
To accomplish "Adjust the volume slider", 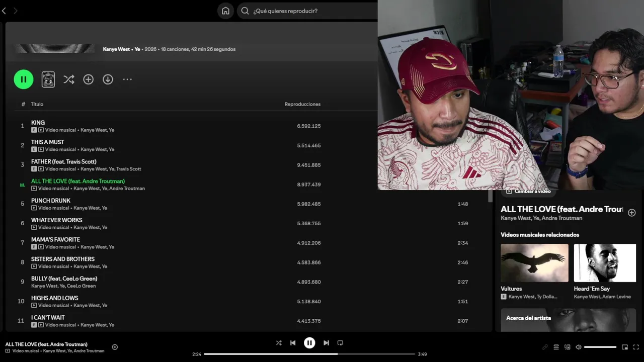I will [600, 347].
